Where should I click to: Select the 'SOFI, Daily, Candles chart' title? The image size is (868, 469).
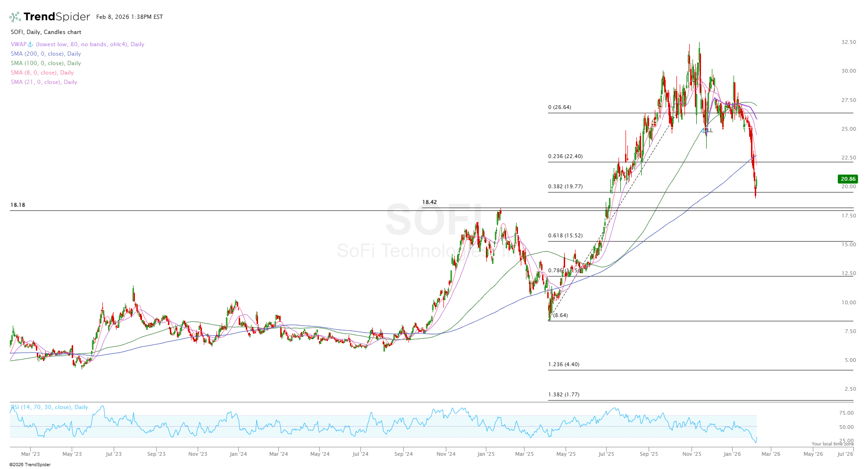point(46,32)
